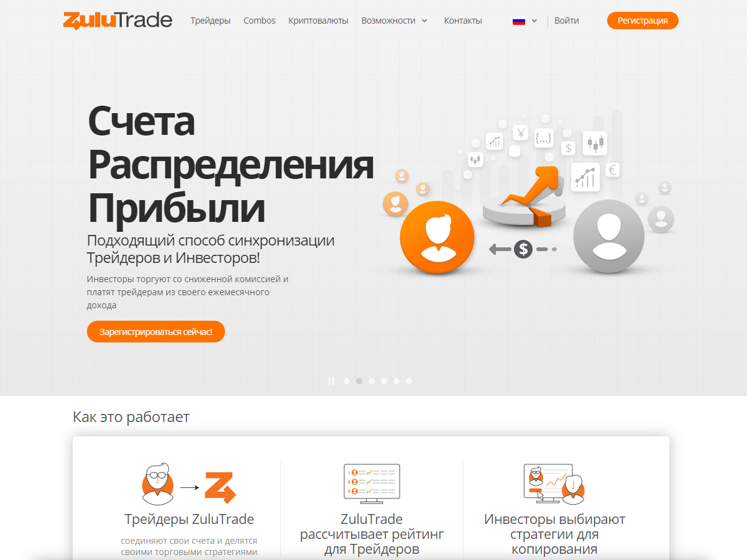Screen dimensions: 747x560
Task: Click the соединяют свои счета description text
Action: tap(189, 547)
